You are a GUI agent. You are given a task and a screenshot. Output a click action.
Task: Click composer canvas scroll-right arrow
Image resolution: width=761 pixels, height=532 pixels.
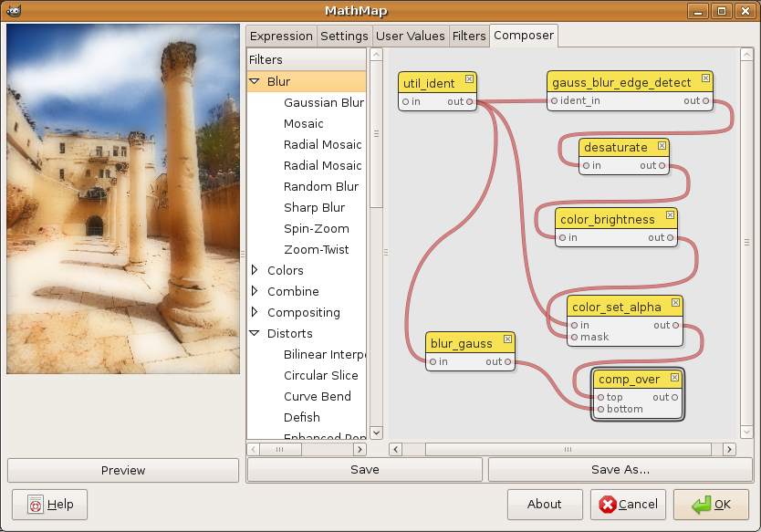(729, 449)
